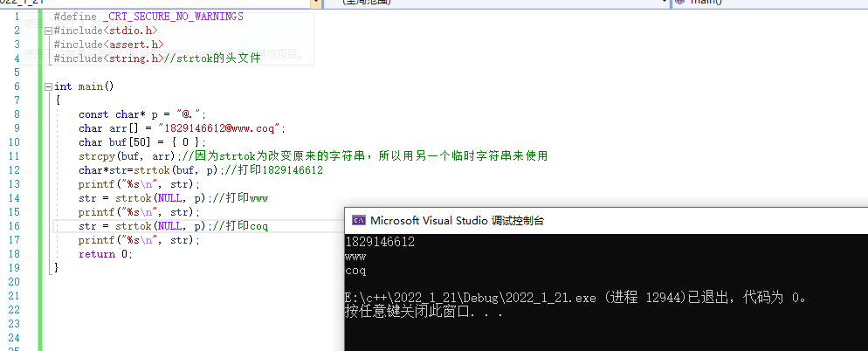
Task: Click the char*str=strtok(buf, p) statement
Action: click(x=149, y=170)
